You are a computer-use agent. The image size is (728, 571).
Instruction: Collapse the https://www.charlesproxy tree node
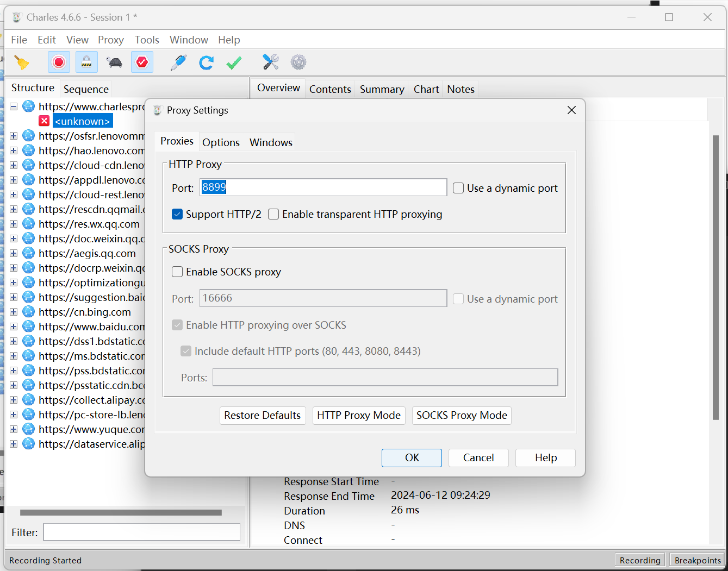pyautogui.click(x=14, y=106)
